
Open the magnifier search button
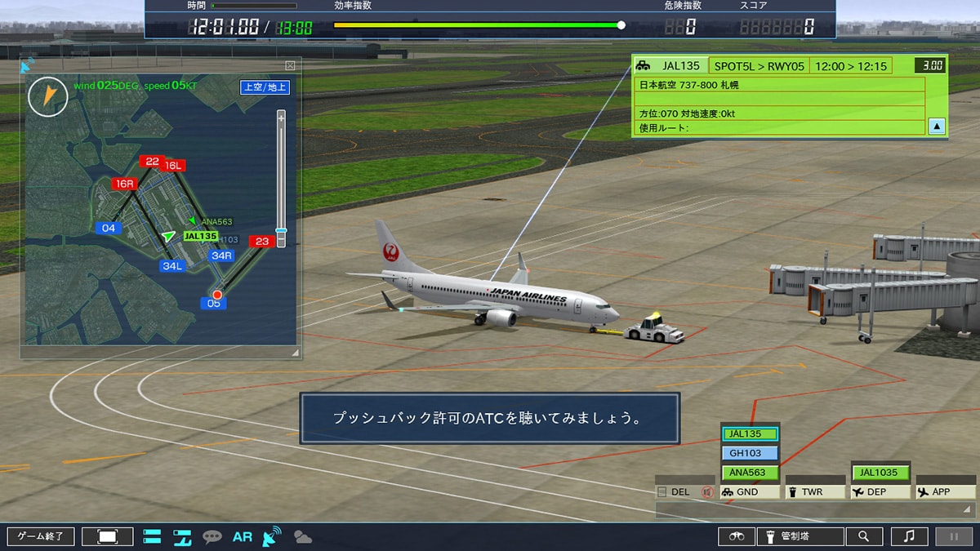[x=864, y=536]
